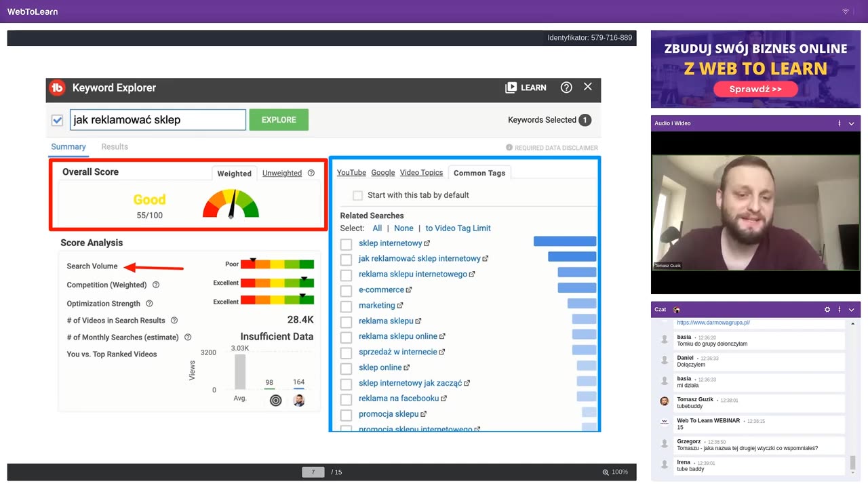Open chat settings gear icon
Screen dimensions: 868x488
(827, 310)
